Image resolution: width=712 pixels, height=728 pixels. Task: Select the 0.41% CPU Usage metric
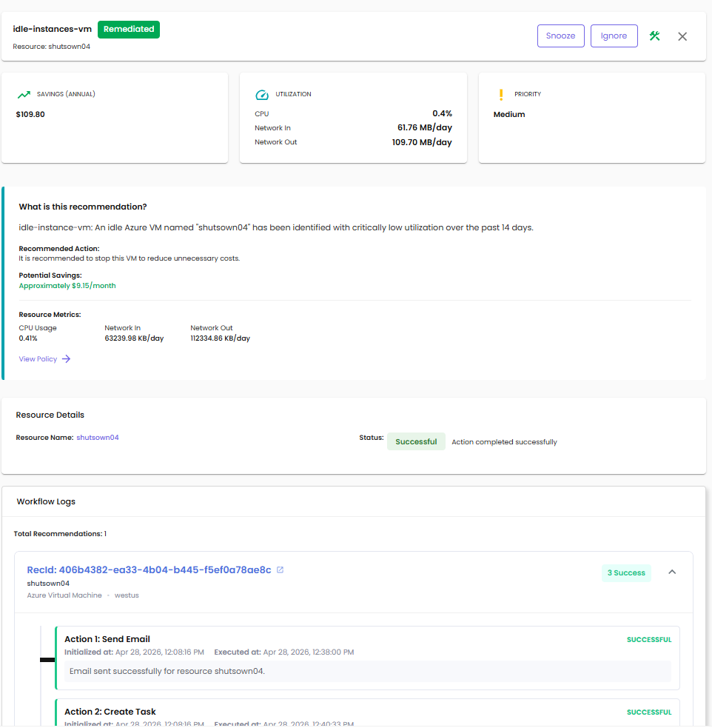coord(28,338)
